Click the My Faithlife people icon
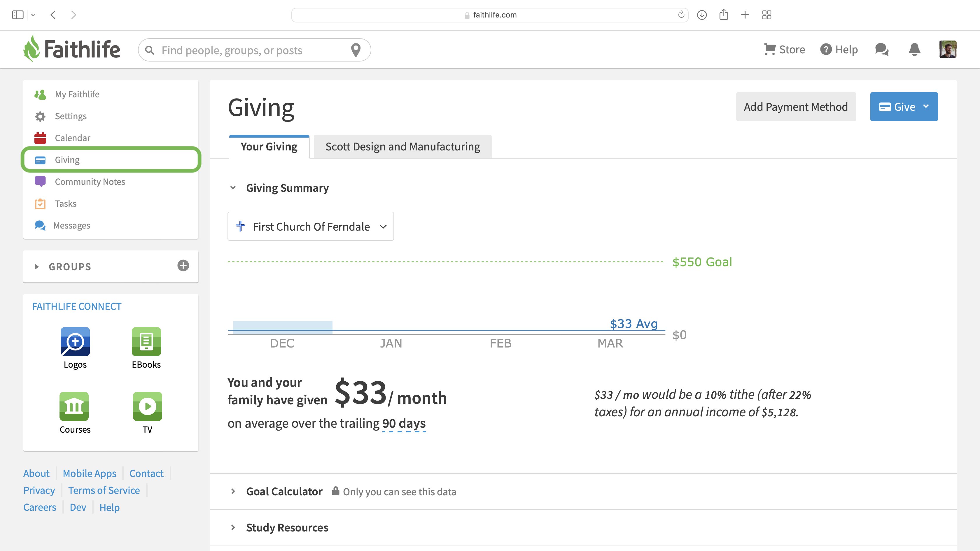This screenshot has height=551, width=980. click(x=40, y=94)
